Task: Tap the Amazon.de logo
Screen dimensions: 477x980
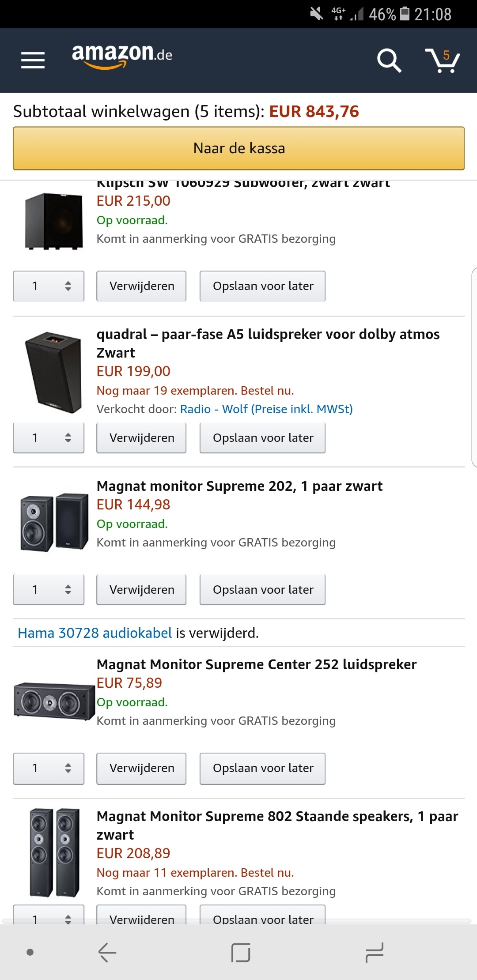Action: pyautogui.click(x=122, y=56)
